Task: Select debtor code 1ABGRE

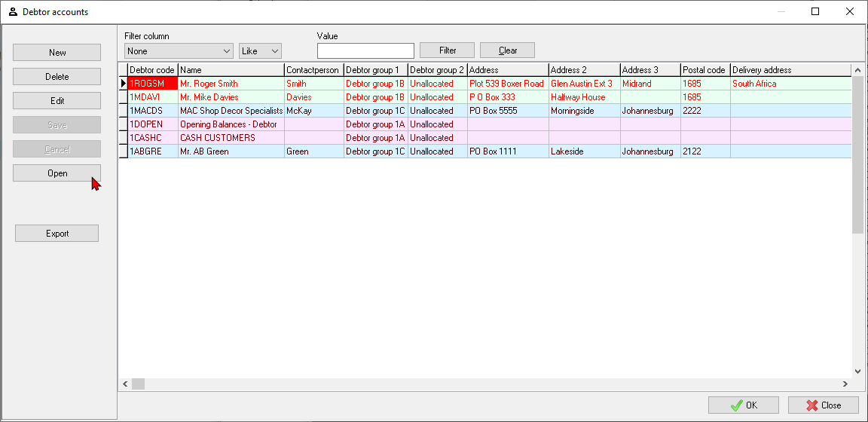Action: click(152, 151)
